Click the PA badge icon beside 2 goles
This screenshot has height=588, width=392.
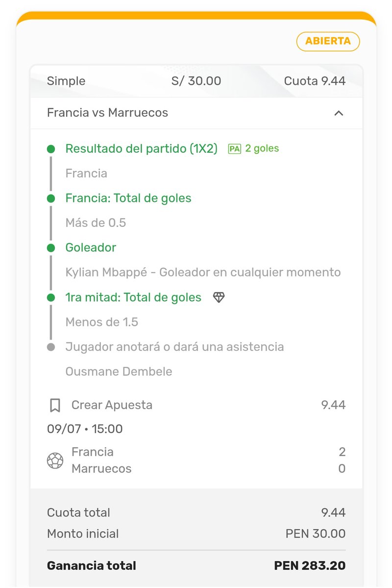tap(235, 149)
